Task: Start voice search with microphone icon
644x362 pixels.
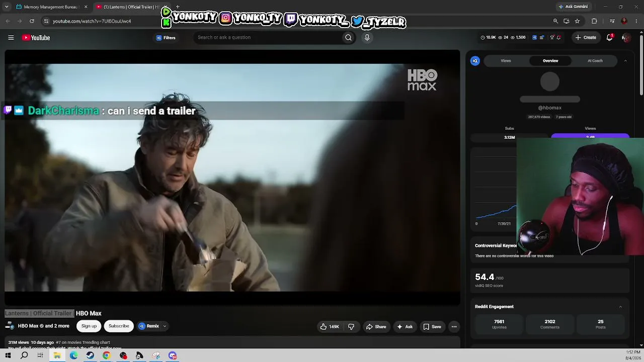Action: click(367, 37)
